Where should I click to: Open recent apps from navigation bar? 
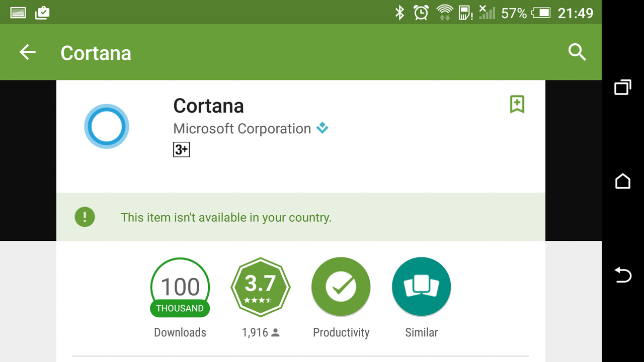pos(622,87)
